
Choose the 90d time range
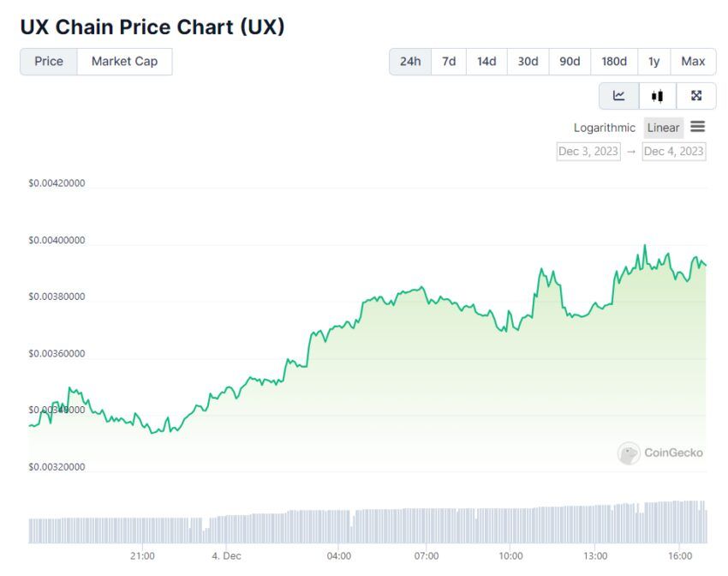pyautogui.click(x=570, y=62)
